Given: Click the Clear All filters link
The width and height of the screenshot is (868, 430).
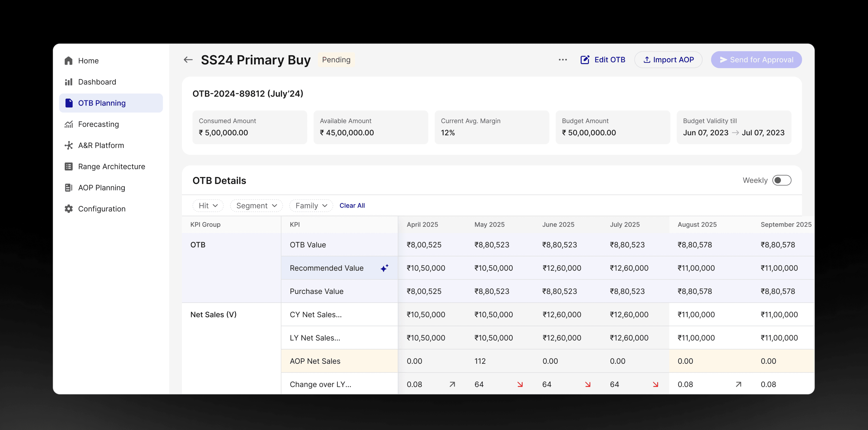Looking at the screenshot, I should click(352, 205).
